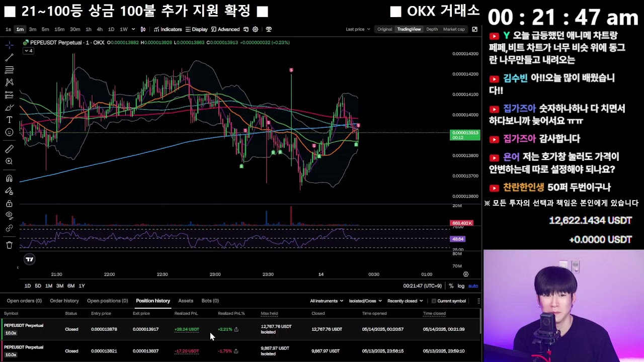Share the -1.75% realized PnL result
Image resolution: width=644 pixels, height=362 pixels.
[x=236, y=351]
